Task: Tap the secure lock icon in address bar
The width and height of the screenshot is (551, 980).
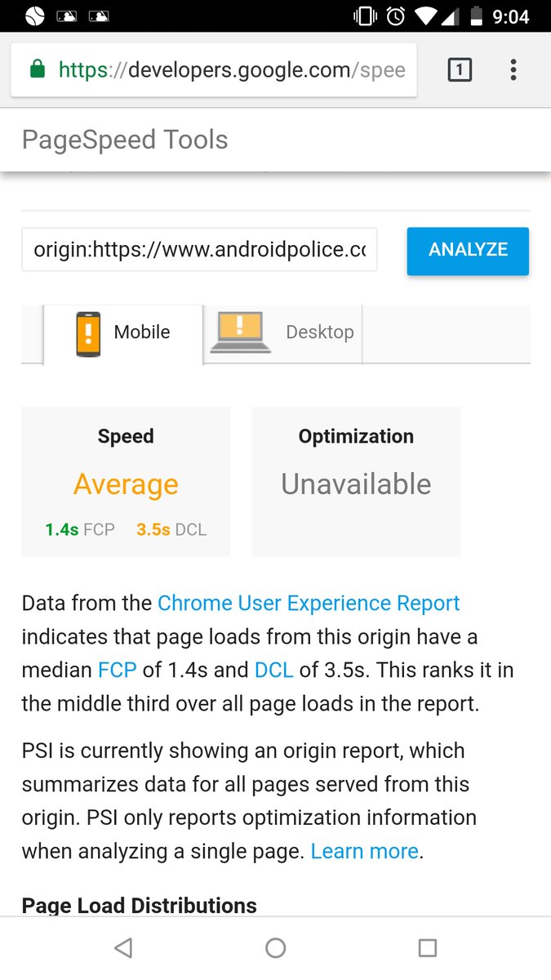Action: tap(37, 70)
